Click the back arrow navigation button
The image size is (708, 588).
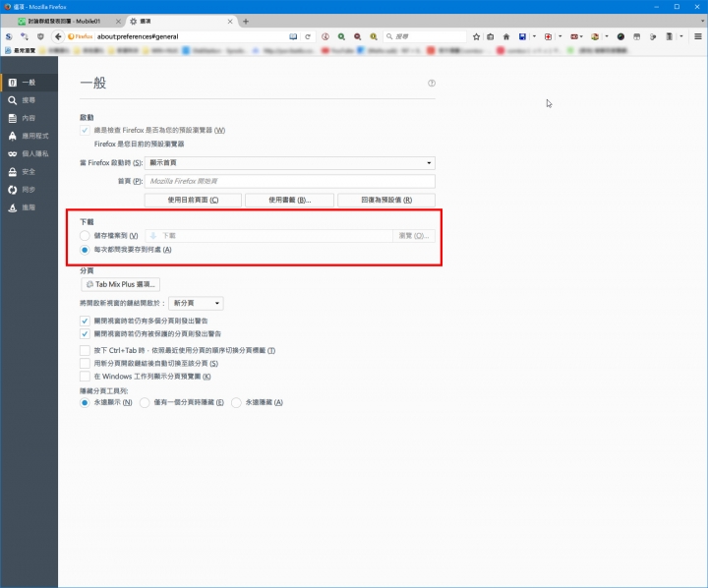point(58,36)
